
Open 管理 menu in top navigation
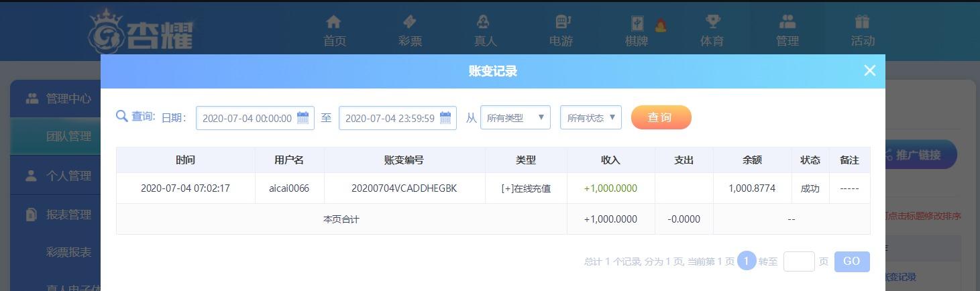tap(787, 31)
